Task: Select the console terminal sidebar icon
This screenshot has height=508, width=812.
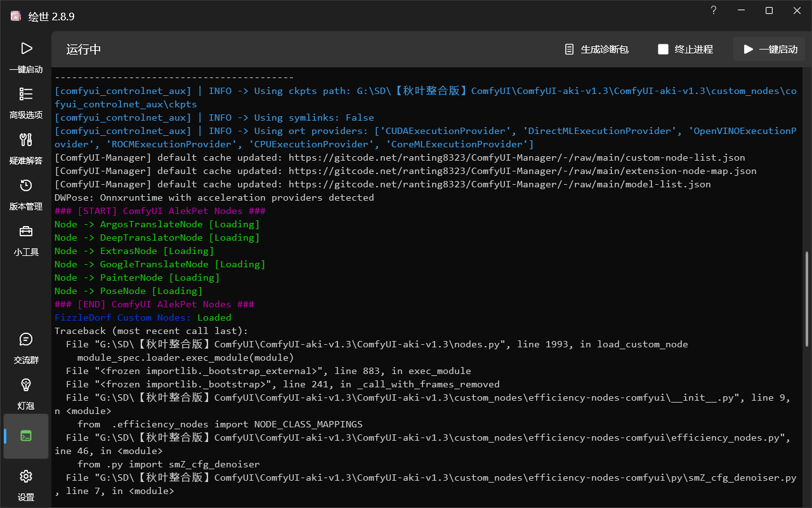Action: 26,436
